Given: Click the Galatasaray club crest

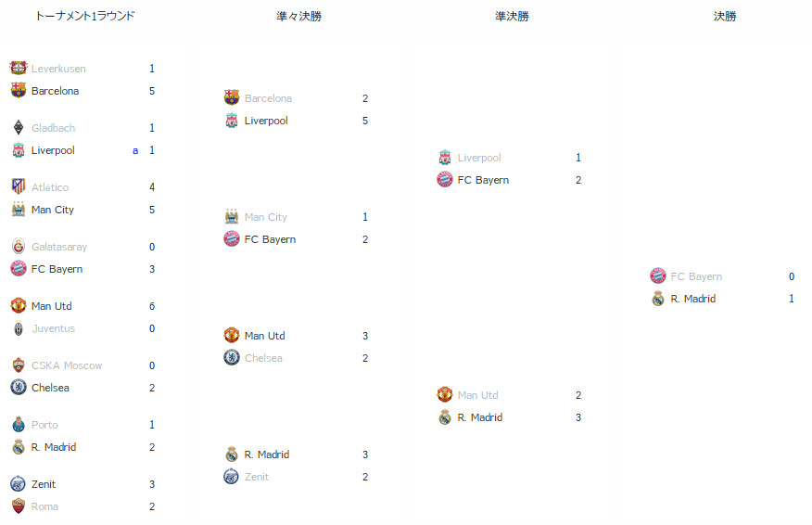Looking at the screenshot, I should 19,246.
